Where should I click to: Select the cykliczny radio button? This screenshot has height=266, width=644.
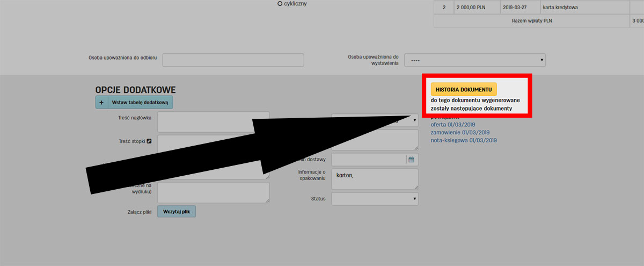pos(280,4)
